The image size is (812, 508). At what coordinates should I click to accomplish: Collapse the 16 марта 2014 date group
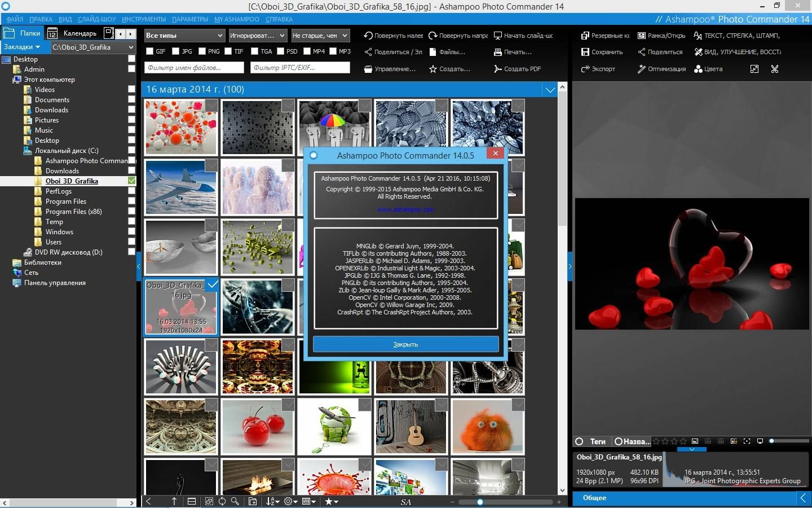550,90
